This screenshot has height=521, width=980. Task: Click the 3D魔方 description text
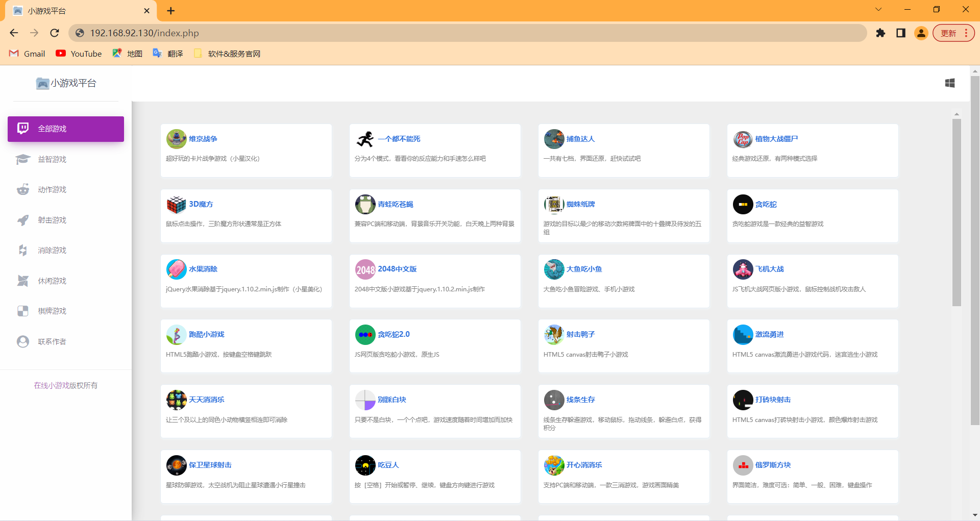pos(224,224)
